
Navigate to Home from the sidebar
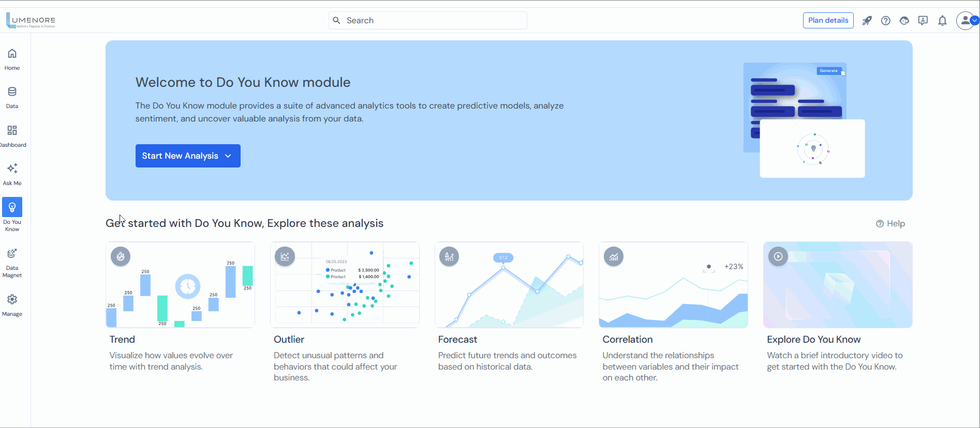pos(12,58)
